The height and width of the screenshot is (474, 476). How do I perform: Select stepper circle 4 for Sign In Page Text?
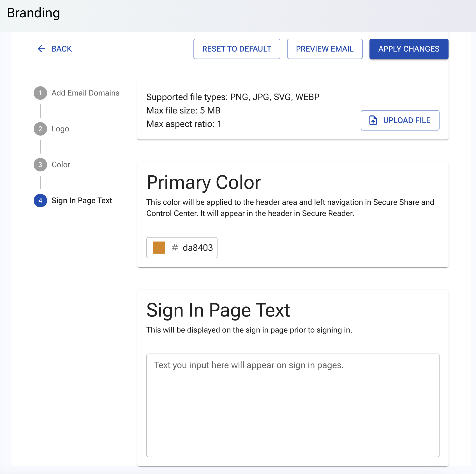(x=40, y=201)
